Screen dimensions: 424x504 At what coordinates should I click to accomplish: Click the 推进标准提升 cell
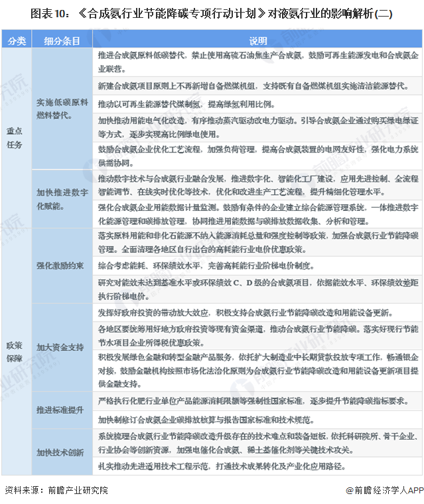[x=62, y=410]
